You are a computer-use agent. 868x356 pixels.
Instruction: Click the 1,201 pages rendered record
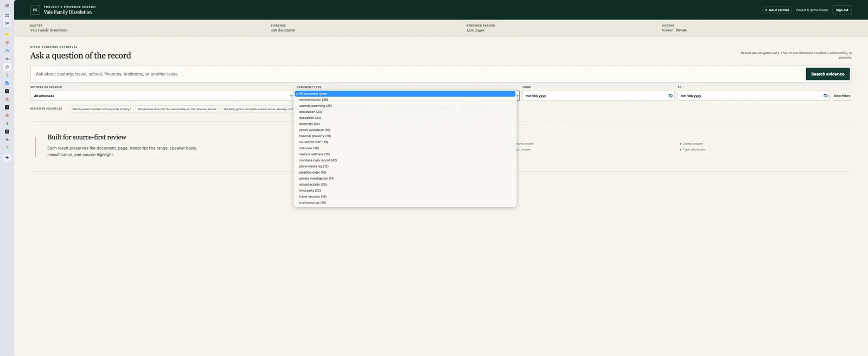pyautogui.click(x=475, y=30)
